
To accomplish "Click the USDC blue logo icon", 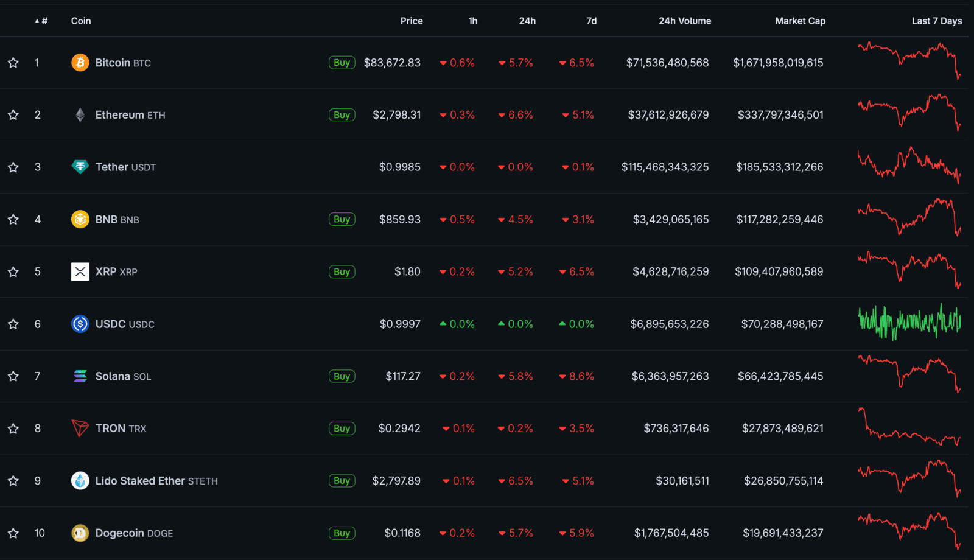I will [80, 324].
